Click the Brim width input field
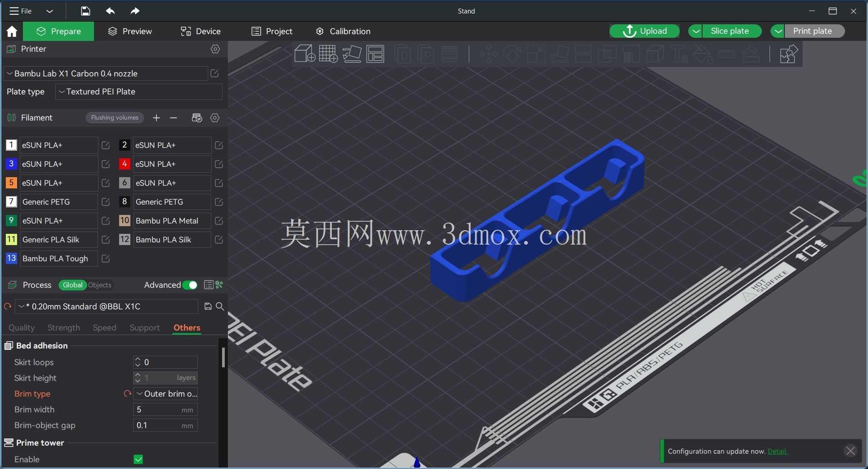The width and height of the screenshot is (868, 469). pyautogui.click(x=165, y=410)
